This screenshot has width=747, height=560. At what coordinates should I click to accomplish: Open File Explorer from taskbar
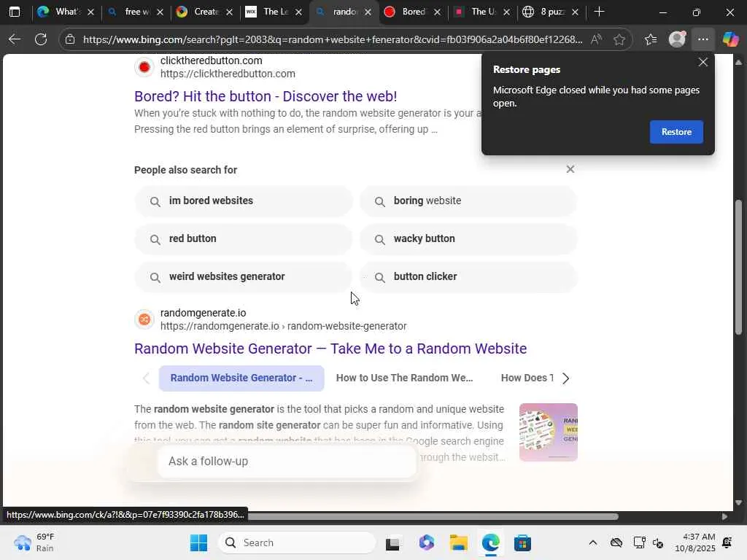coord(458,542)
